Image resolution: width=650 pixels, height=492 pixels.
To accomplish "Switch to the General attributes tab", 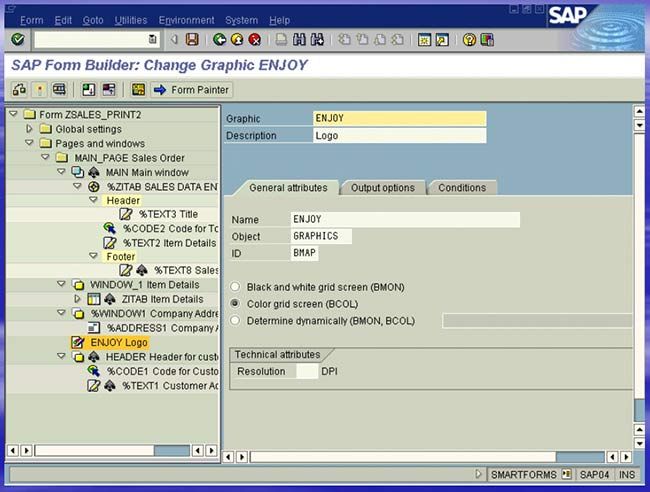I will pyautogui.click(x=288, y=188).
